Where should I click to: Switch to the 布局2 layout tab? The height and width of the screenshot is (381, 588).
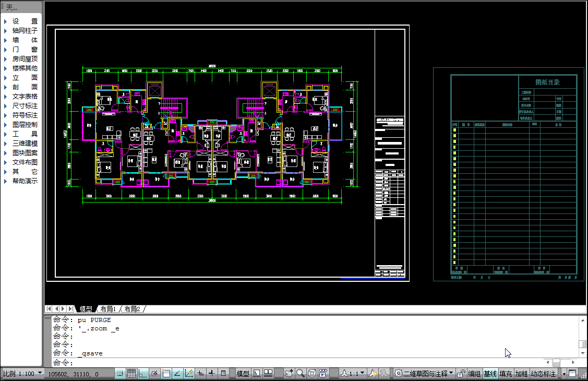click(133, 309)
